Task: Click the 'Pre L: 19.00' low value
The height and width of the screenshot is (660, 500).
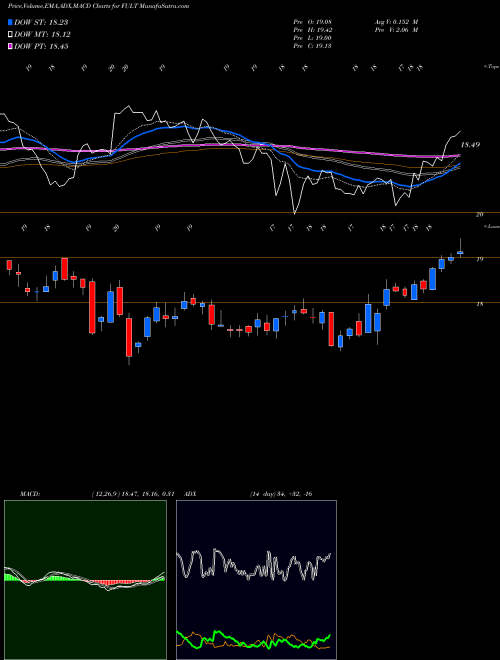Action: 312,38
